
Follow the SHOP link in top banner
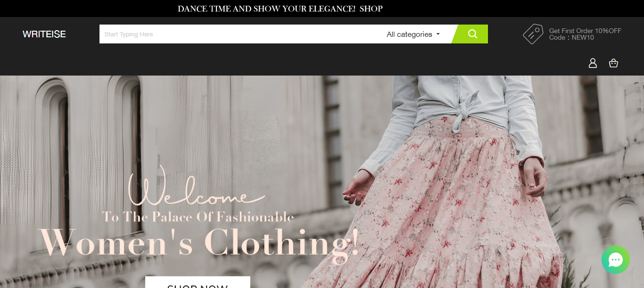point(371,8)
